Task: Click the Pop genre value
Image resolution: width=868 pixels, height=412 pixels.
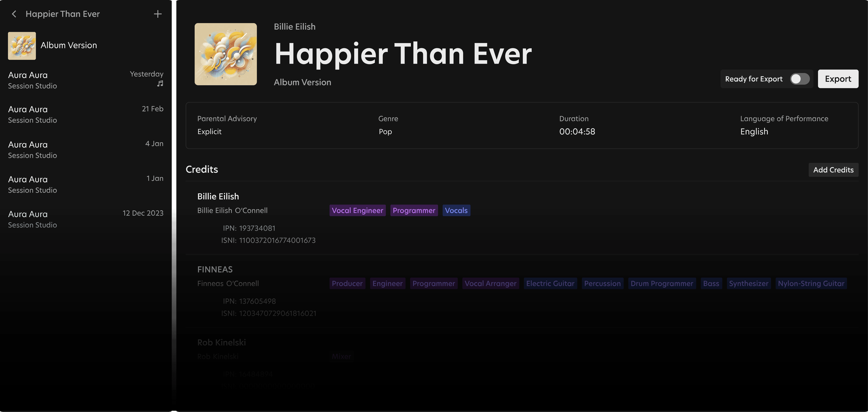Action: (385, 132)
